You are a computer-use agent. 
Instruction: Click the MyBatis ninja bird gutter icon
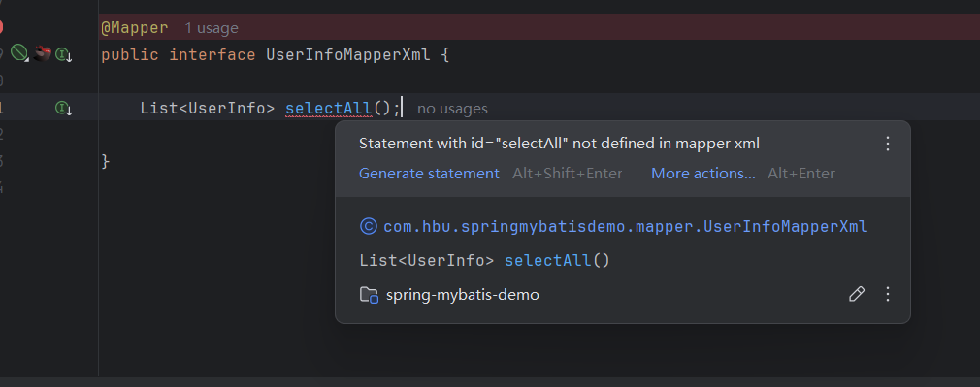pos(42,54)
